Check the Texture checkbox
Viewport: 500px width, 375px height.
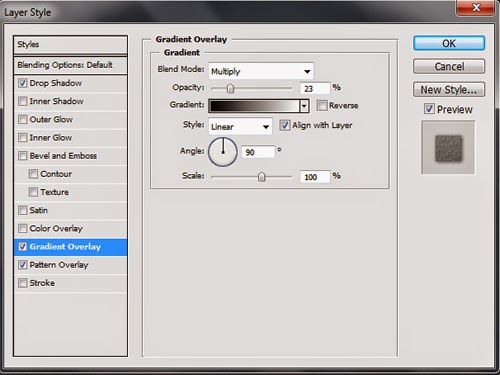coord(33,192)
